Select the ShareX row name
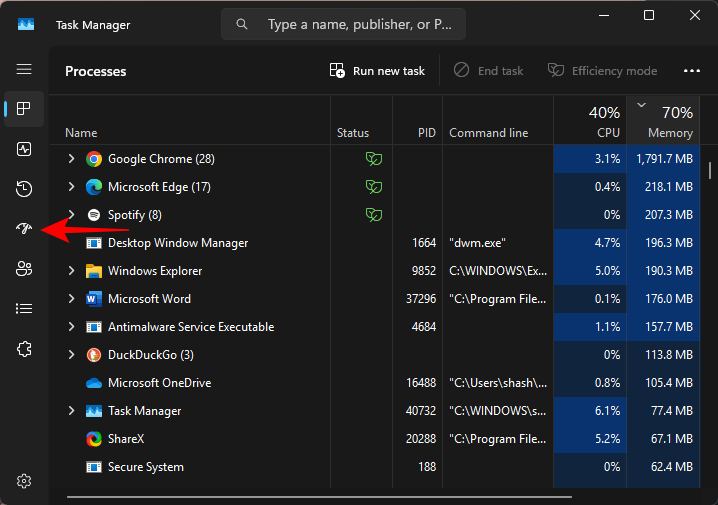This screenshot has width=718, height=505. [x=126, y=439]
